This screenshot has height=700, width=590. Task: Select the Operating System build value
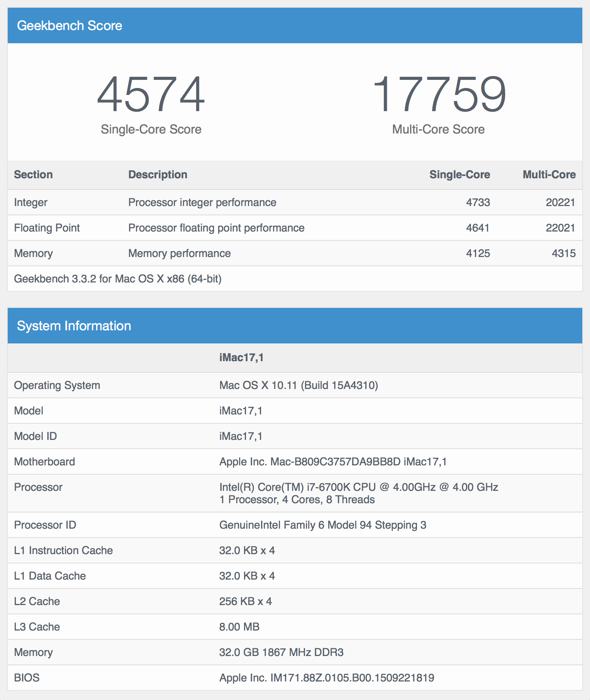click(298, 385)
